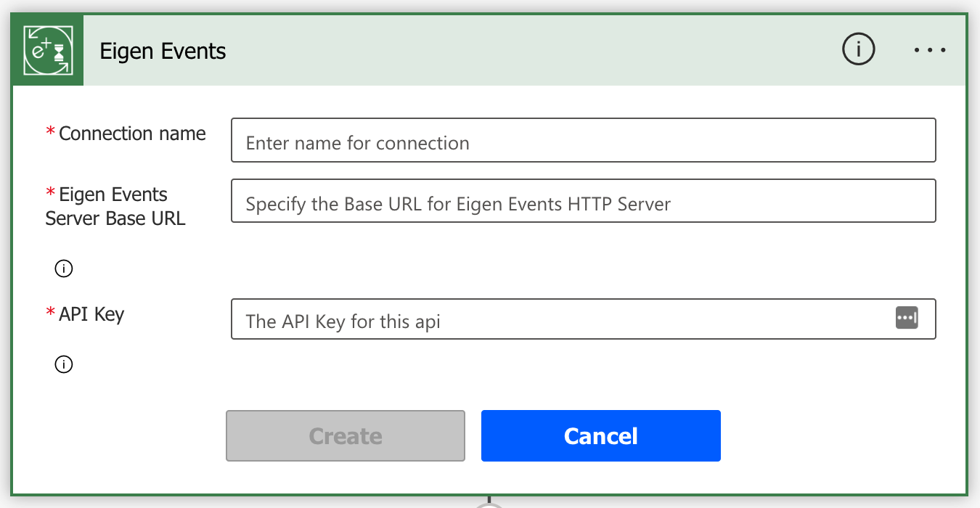Viewport: 980px width, 508px height.
Task: Click password manager icon in API Key field
Action: pos(907,318)
